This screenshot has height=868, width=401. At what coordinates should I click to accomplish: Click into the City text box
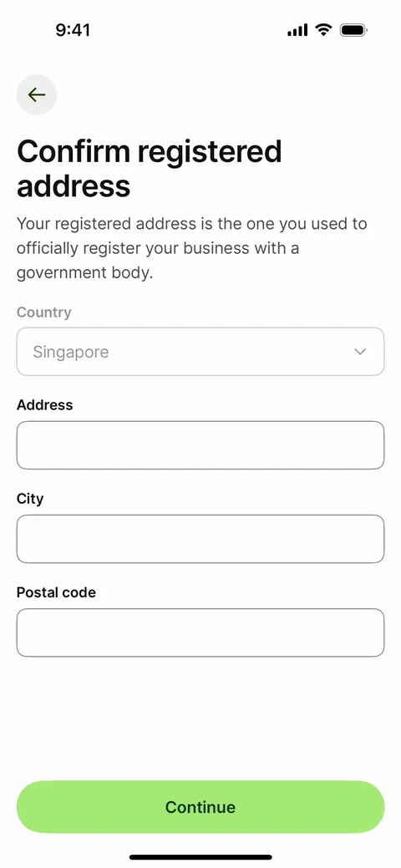click(x=200, y=539)
